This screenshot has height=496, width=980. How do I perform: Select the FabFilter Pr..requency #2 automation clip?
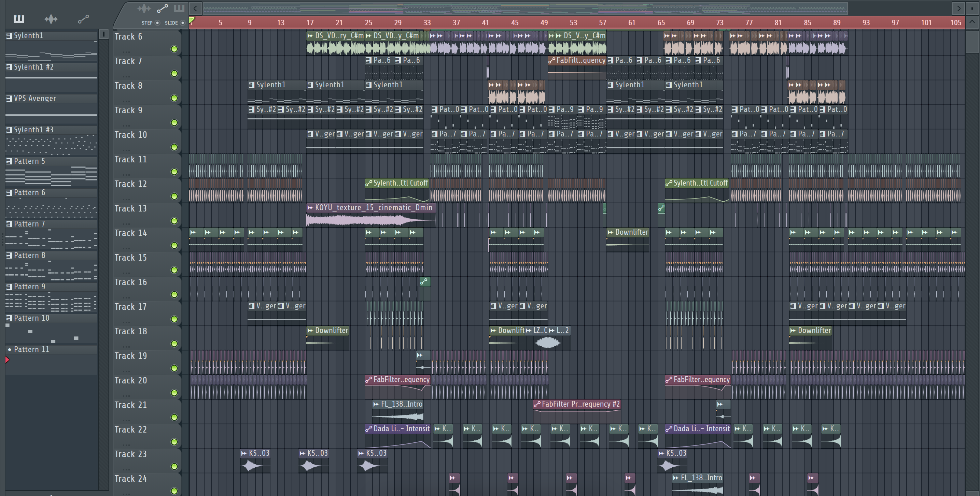[577, 411]
